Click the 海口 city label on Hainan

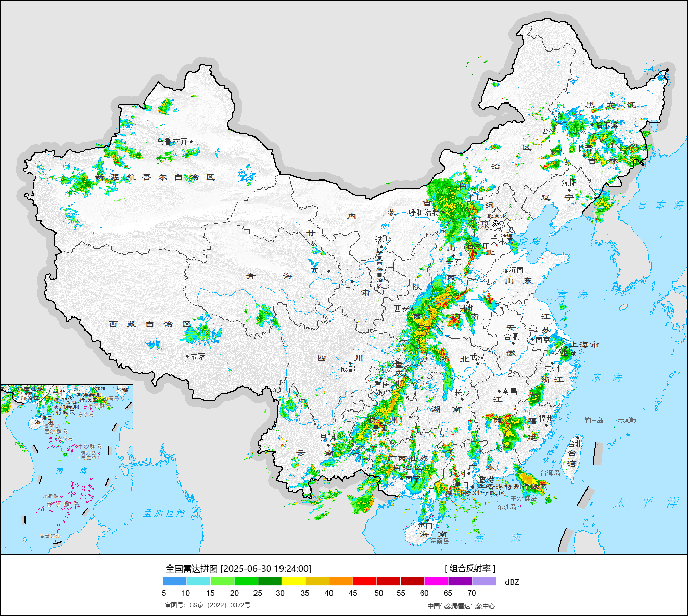click(425, 525)
